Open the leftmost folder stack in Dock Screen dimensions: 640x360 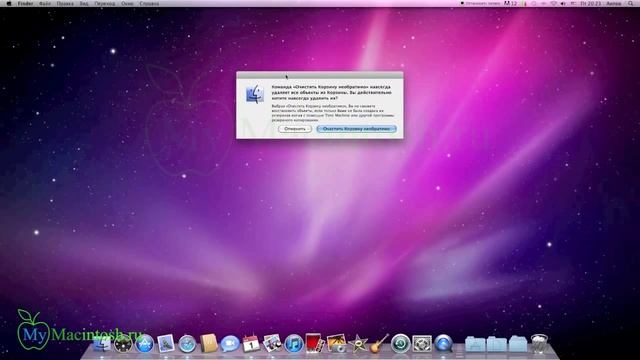(x=475, y=344)
